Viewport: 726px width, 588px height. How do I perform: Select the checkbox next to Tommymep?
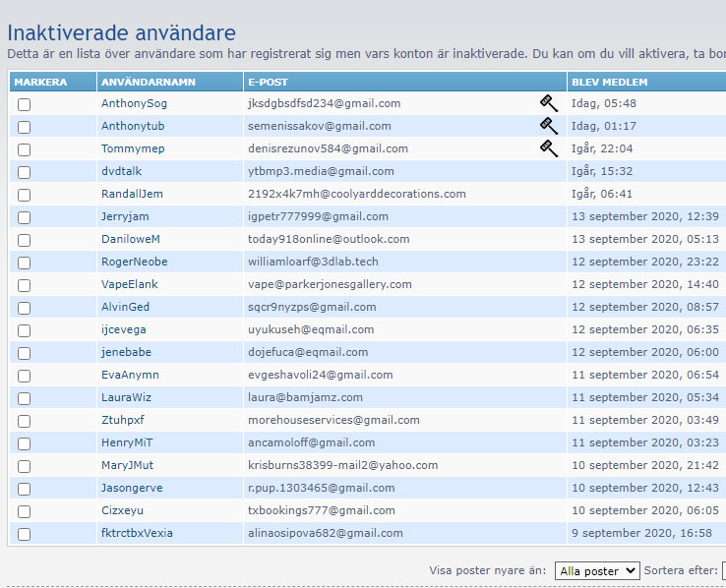pos(24,149)
